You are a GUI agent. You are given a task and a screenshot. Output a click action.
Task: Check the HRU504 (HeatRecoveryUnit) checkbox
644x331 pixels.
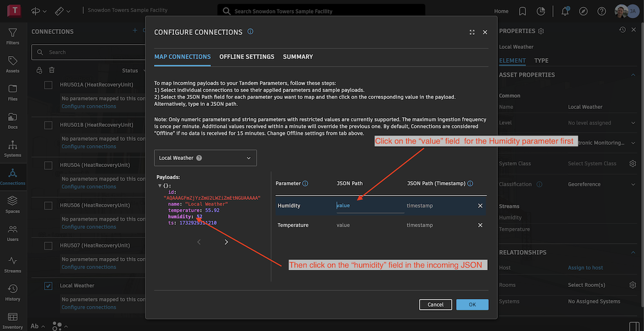(48, 165)
